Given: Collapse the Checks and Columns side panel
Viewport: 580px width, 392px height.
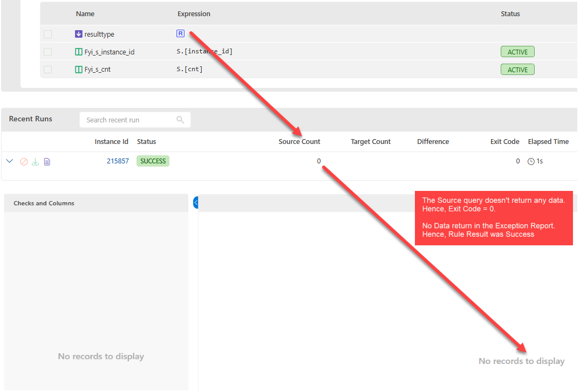Looking at the screenshot, I should click(x=196, y=202).
